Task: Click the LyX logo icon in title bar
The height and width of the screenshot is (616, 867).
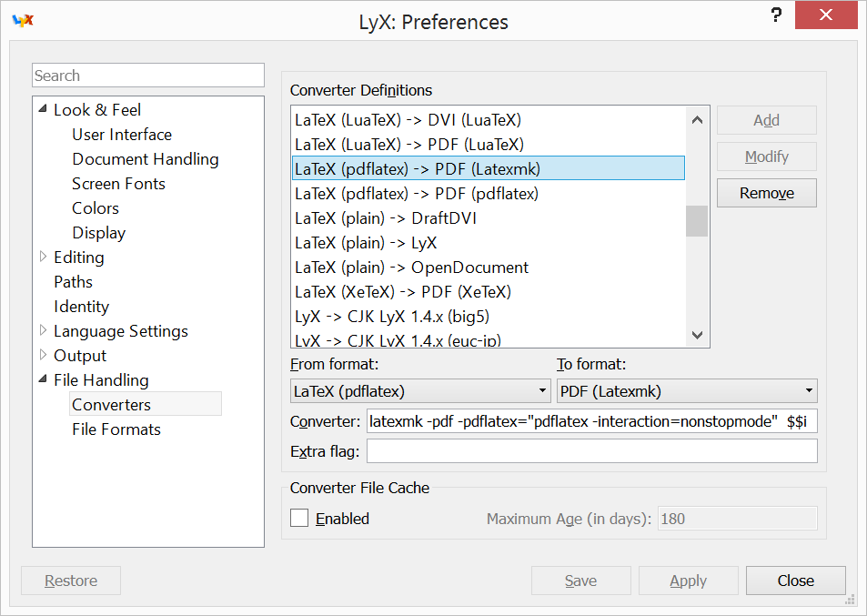Action: 24,20
